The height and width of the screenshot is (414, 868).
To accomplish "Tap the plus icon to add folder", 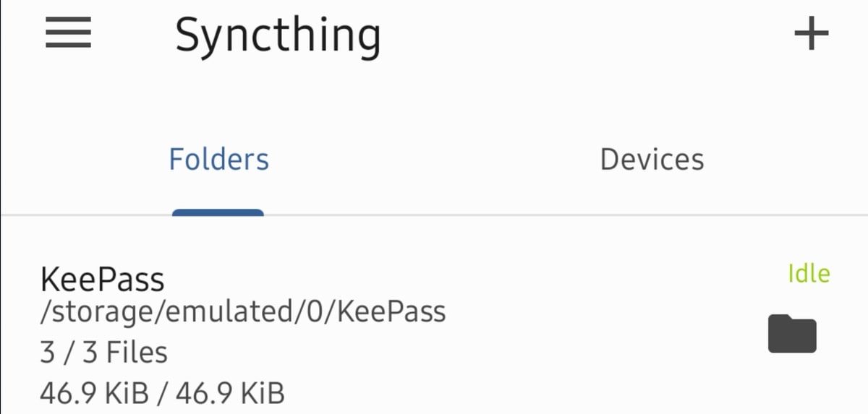I will pos(811,33).
